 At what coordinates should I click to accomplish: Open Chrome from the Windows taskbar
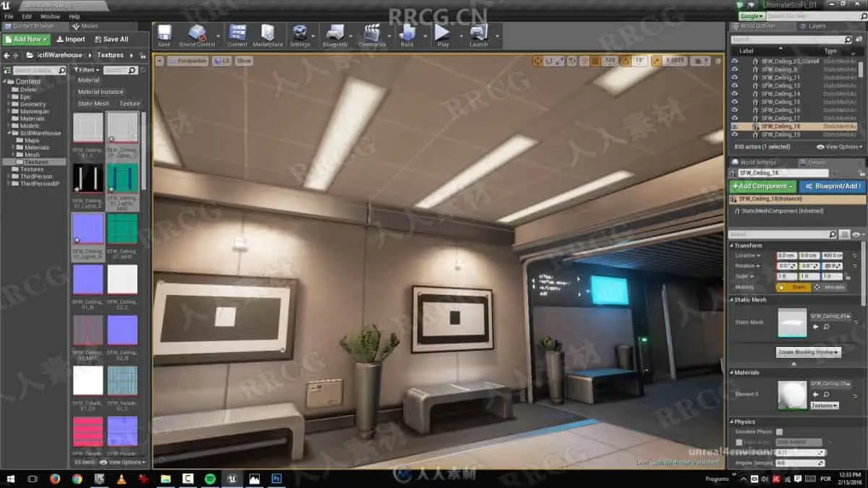[x=77, y=479]
